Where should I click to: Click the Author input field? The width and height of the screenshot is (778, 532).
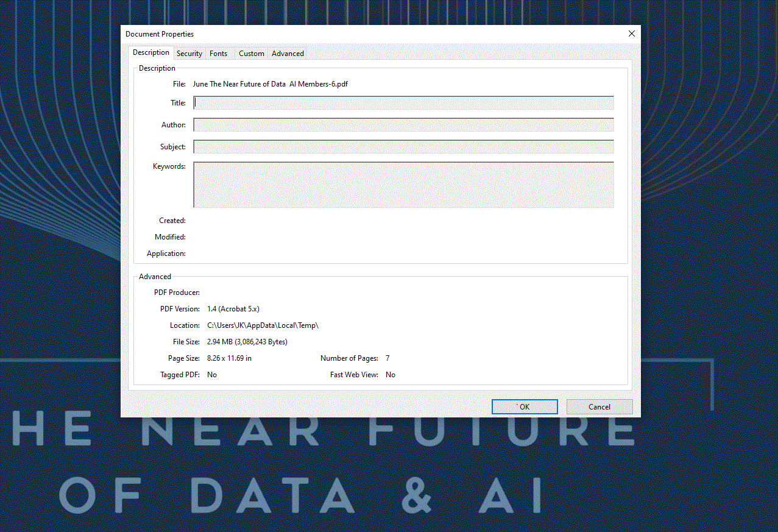403,125
